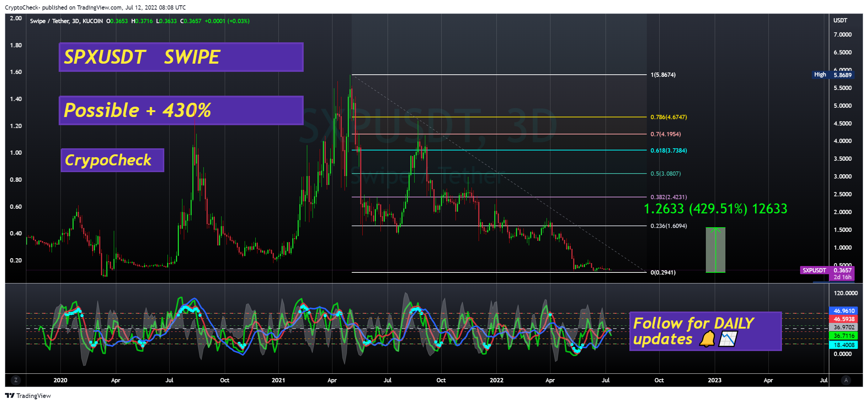This screenshot has height=404, width=868.
Task: Click the chart emoji in the follow banner
Action: click(728, 339)
